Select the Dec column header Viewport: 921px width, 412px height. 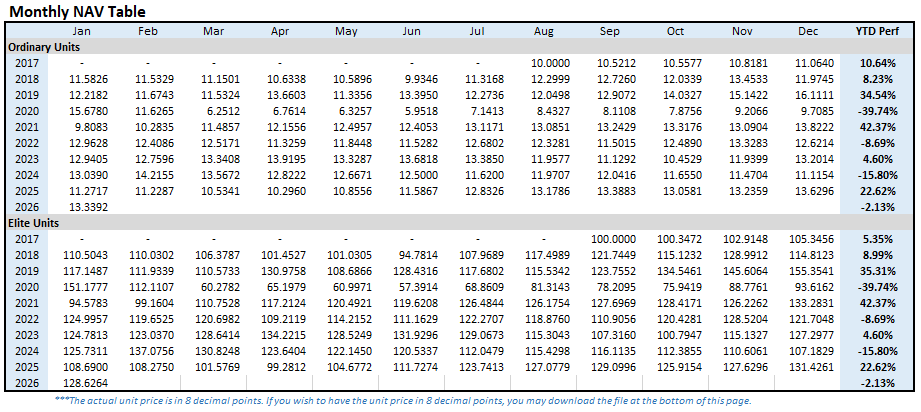point(808,32)
